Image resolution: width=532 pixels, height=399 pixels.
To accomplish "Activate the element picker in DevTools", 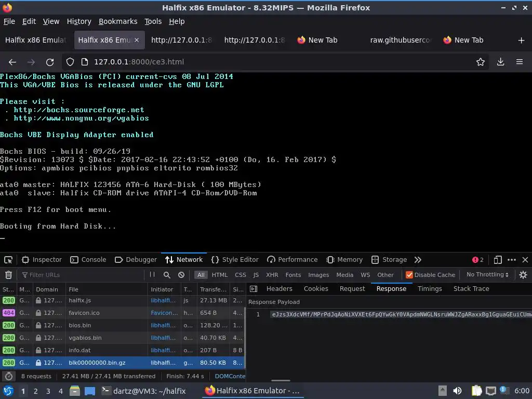I will point(8,260).
